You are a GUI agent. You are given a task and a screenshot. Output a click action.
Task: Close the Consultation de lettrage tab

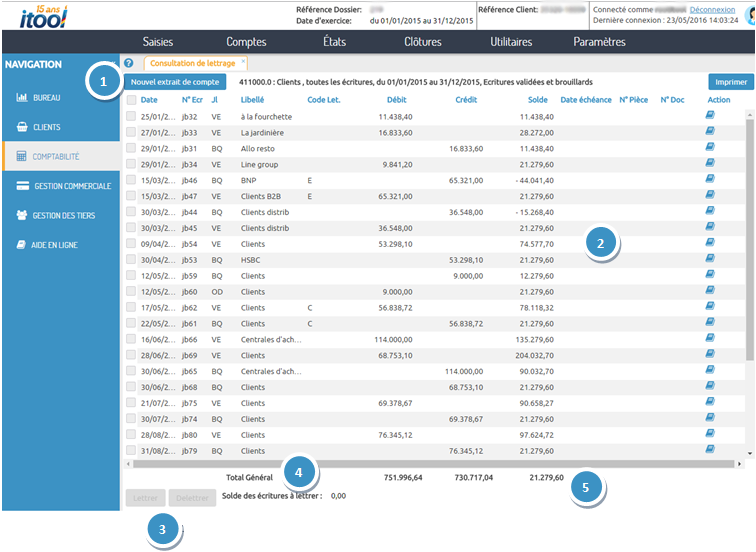pyautogui.click(x=243, y=62)
